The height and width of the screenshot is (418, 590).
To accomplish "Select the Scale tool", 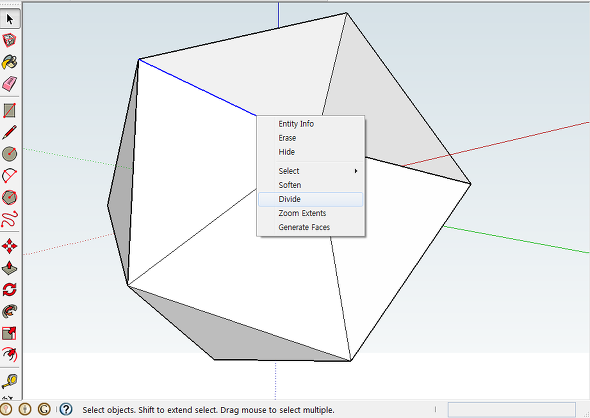I will 10,333.
